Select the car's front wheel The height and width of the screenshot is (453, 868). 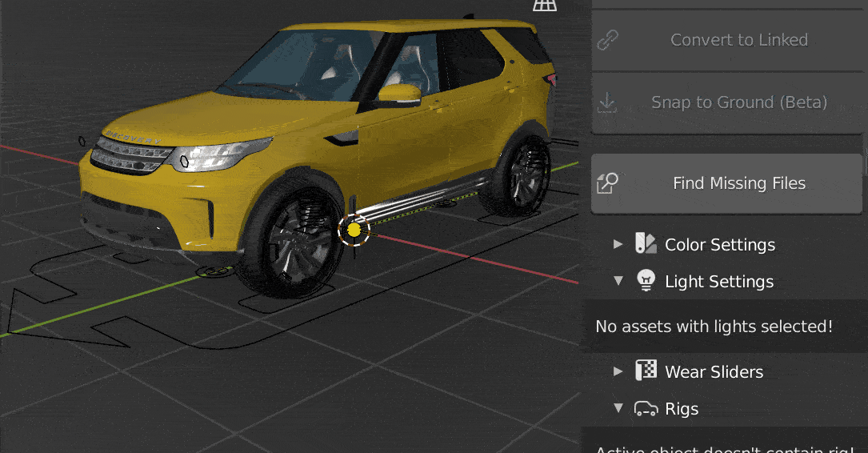[294, 240]
